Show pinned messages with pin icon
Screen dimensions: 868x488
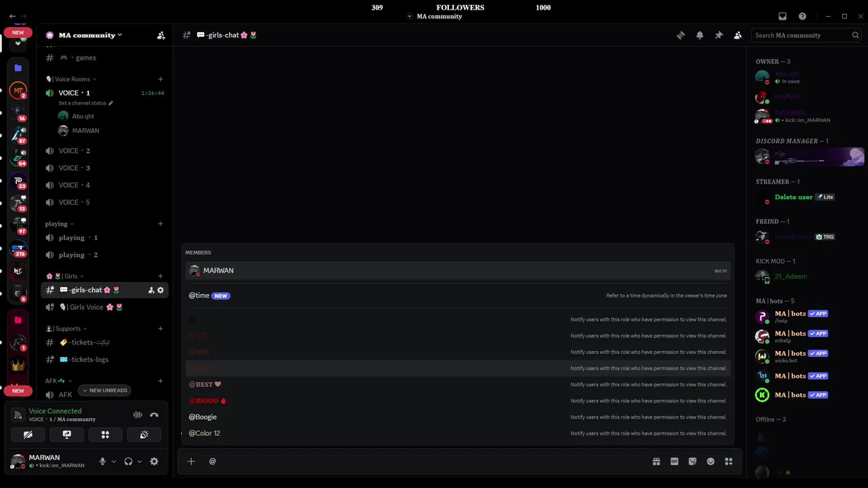pos(719,35)
